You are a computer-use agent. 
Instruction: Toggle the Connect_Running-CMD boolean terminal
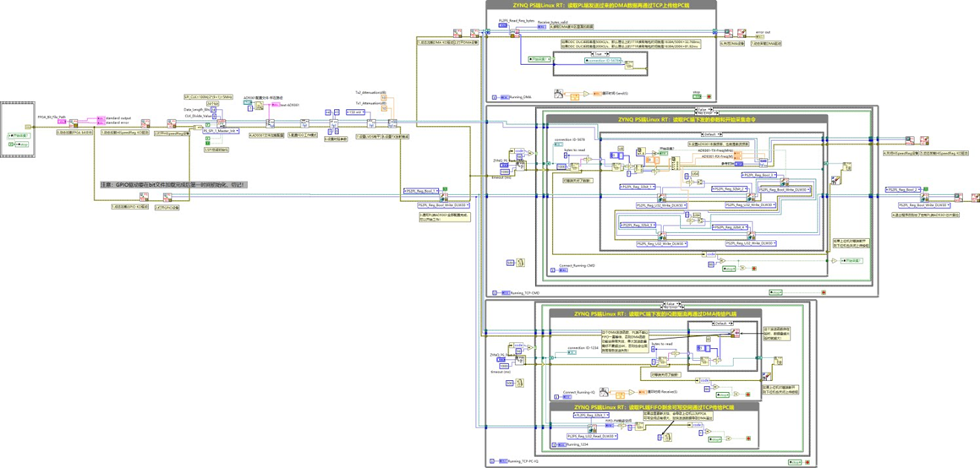pos(563,270)
